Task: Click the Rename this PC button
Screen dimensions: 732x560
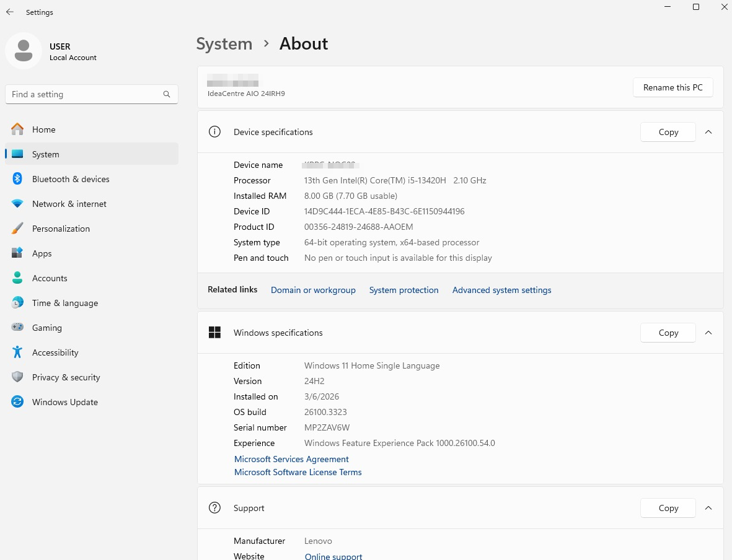Action: (x=672, y=87)
